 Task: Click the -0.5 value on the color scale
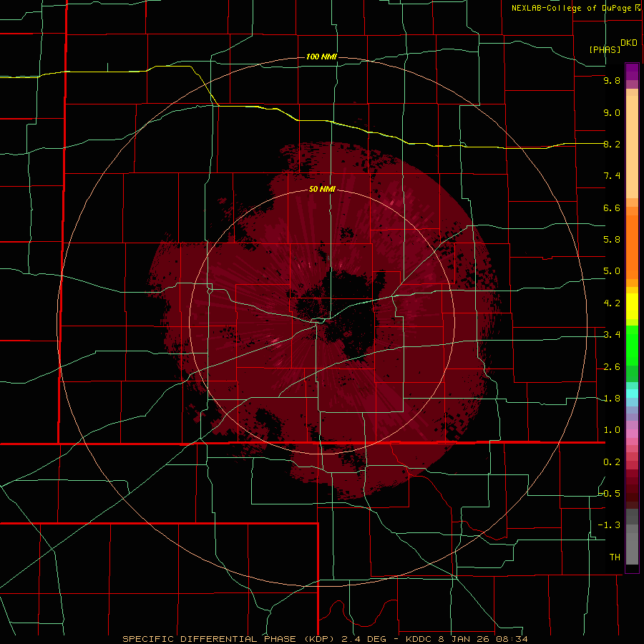(610, 494)
